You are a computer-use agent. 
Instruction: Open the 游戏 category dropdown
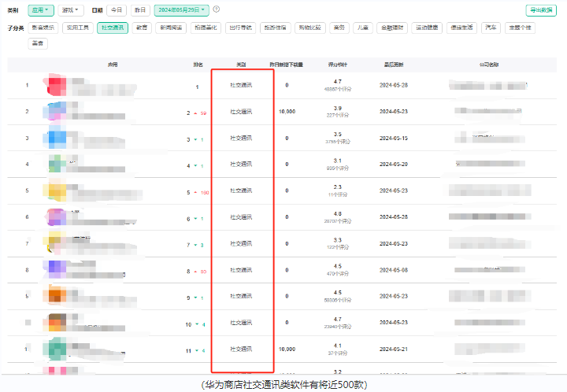point(70,10)
